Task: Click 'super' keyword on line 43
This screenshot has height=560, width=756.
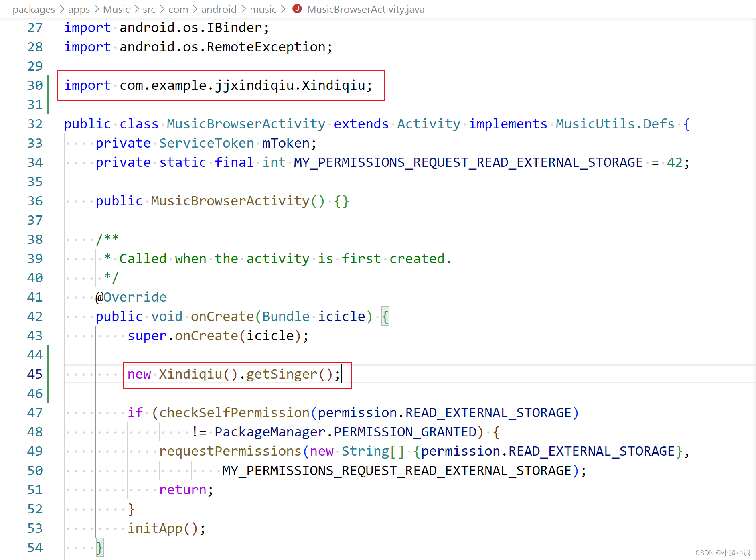Action: [147, 336]
